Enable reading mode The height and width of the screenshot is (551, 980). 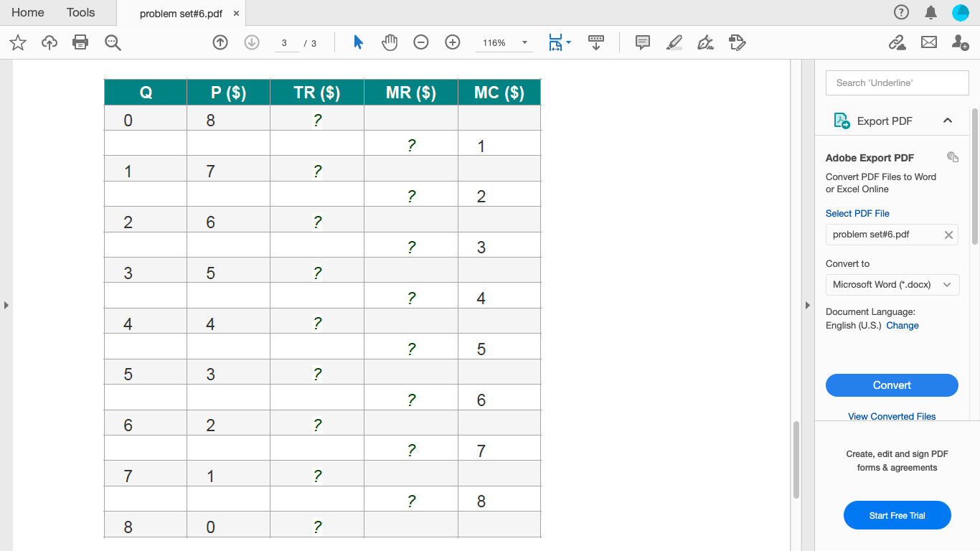click(x=596, y=42)
